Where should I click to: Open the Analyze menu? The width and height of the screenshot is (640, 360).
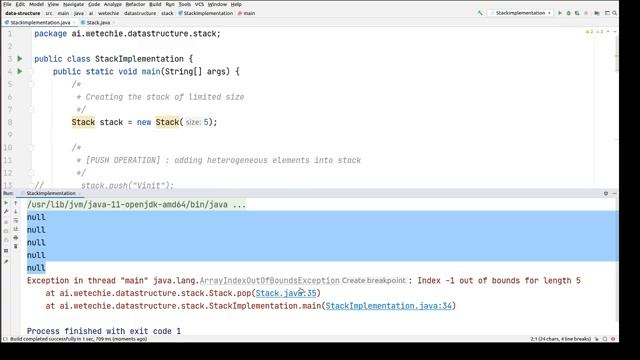point(113,4)
